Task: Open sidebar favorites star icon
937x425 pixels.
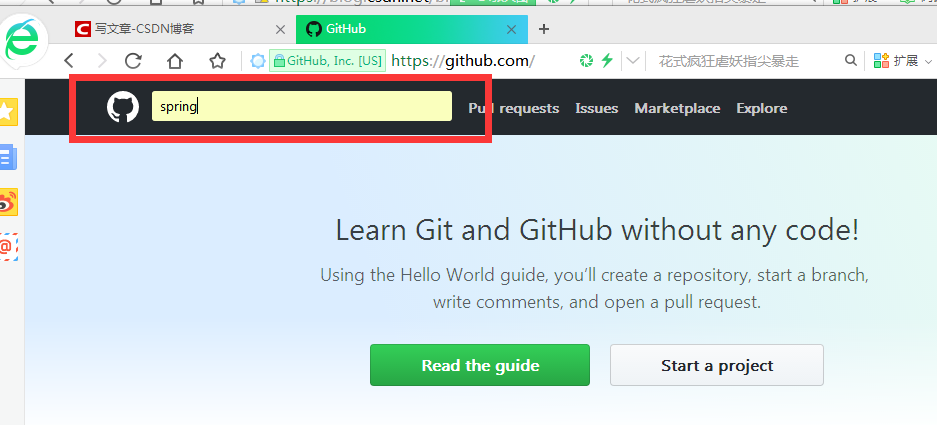Action: click(x=8, y=112)
